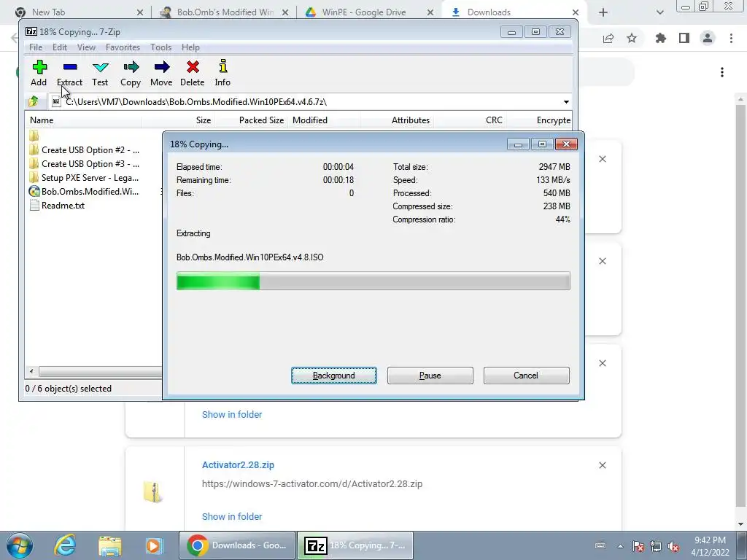Sort by the Packed Size column header
Viewport: 747px width, 560px height.
[x=252, y=120]
